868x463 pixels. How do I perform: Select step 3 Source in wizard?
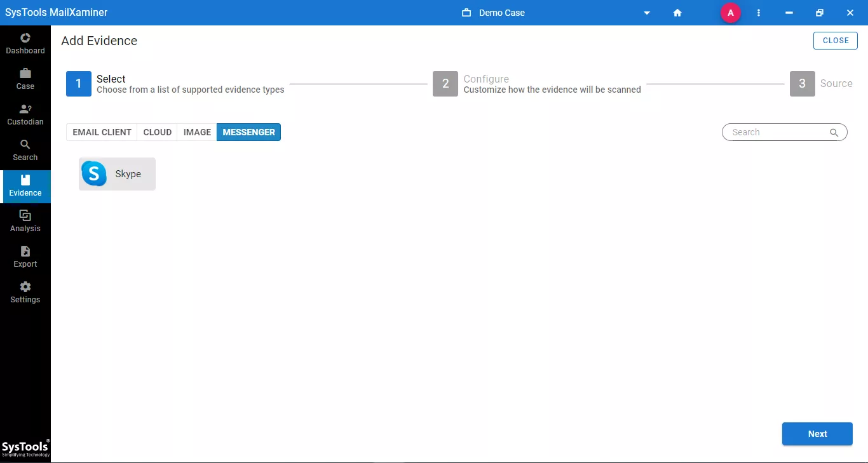pyautogui.click(x=821, y=84)
